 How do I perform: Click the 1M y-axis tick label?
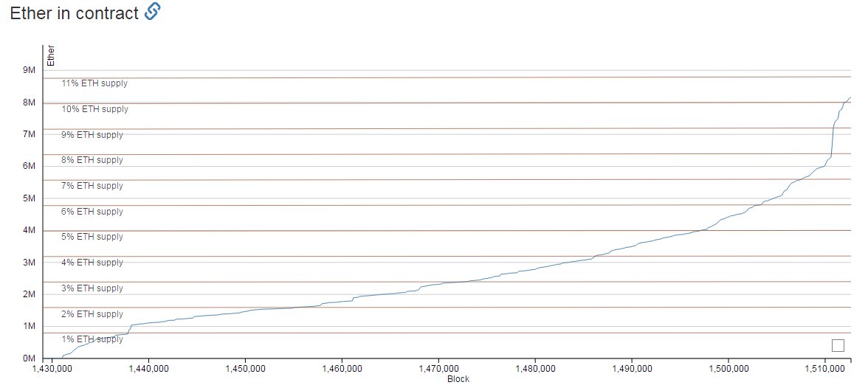coord(30,326)
